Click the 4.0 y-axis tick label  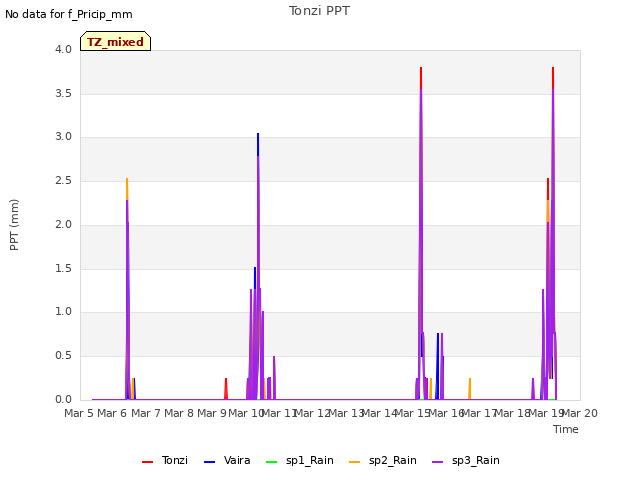click(x=64, y=49)
